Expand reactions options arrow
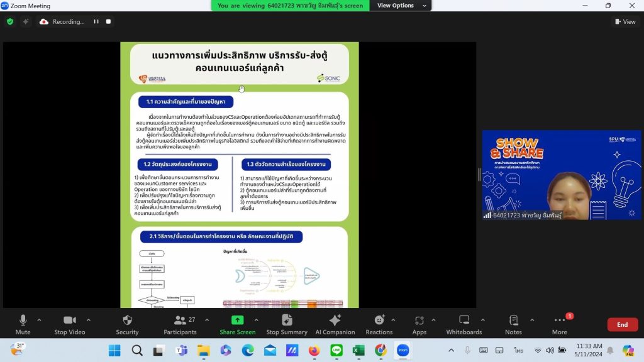This screenshot has width=644, height=362. [393, 320]
